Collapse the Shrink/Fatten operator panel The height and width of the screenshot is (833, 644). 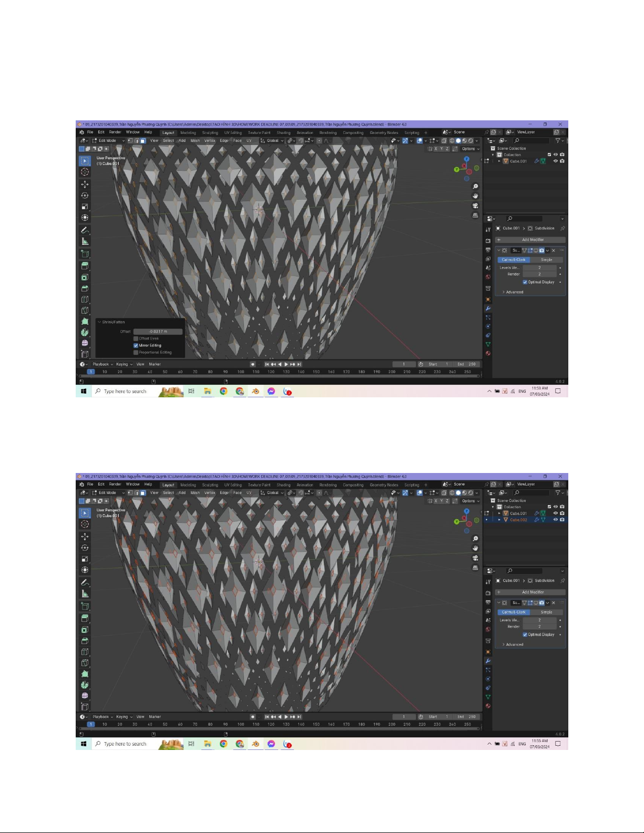tap(99, 322)
